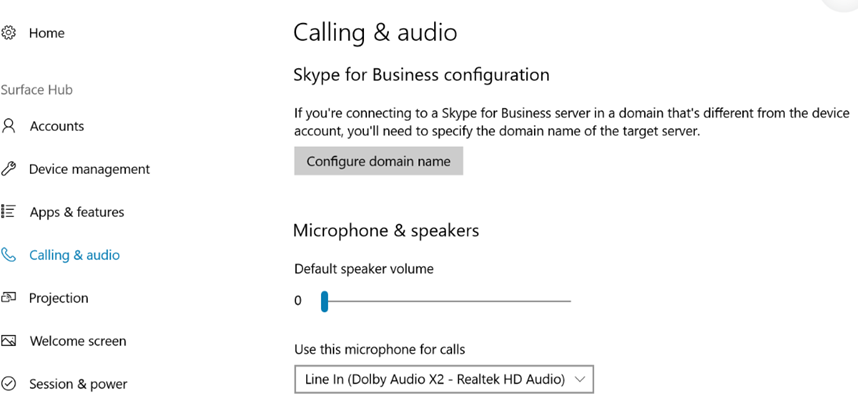Click the Welcome screen picture icon
The width and height of the screenshot is (858, 413).
[x=9, y=341]
